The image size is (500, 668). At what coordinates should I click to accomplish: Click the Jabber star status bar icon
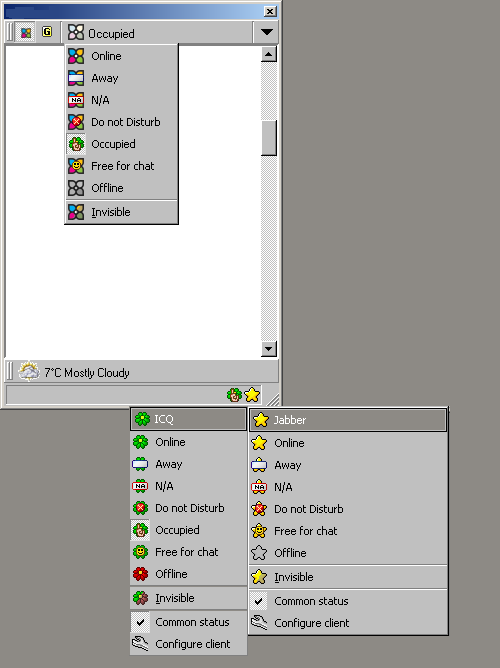pyautogui.click(x=252, y=394)
